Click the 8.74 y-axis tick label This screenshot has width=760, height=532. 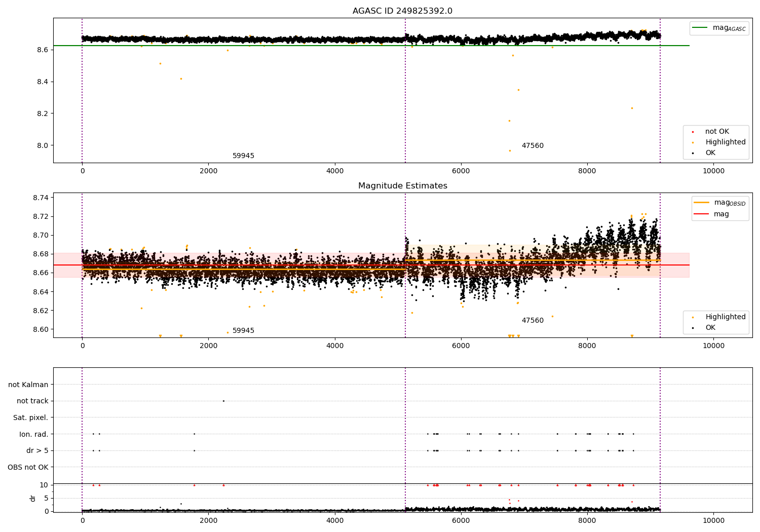[41, 198]
